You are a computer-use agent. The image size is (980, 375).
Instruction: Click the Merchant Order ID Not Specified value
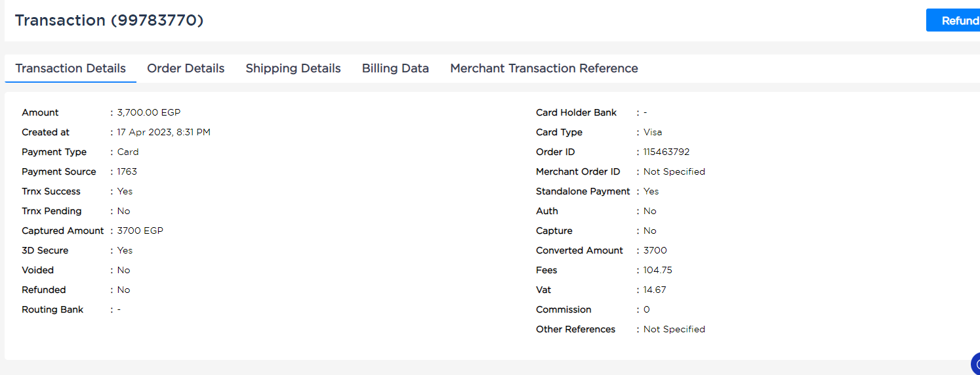click(x=674, y=171)
